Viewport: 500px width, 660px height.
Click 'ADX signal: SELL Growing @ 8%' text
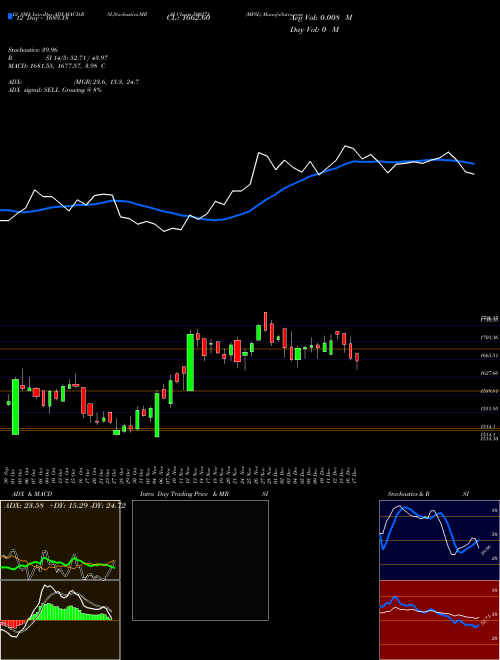pyautogui.click(x=55, y=90)
